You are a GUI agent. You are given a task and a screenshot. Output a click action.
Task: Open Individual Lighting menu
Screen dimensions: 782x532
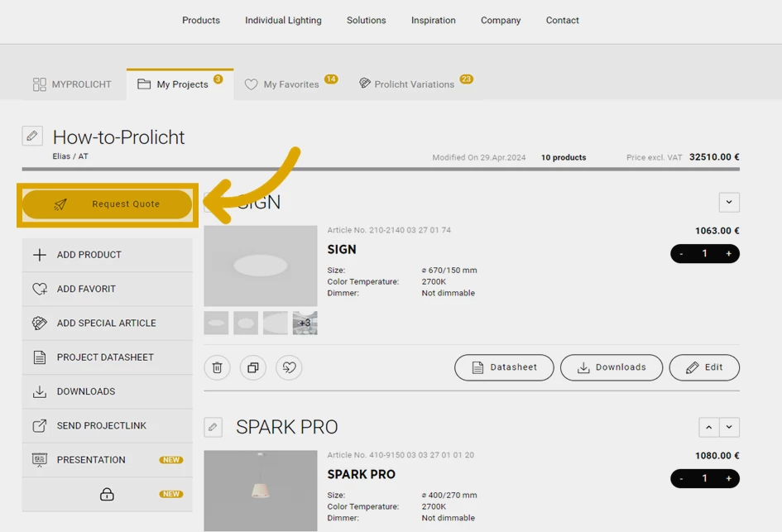tap(283, 20)
